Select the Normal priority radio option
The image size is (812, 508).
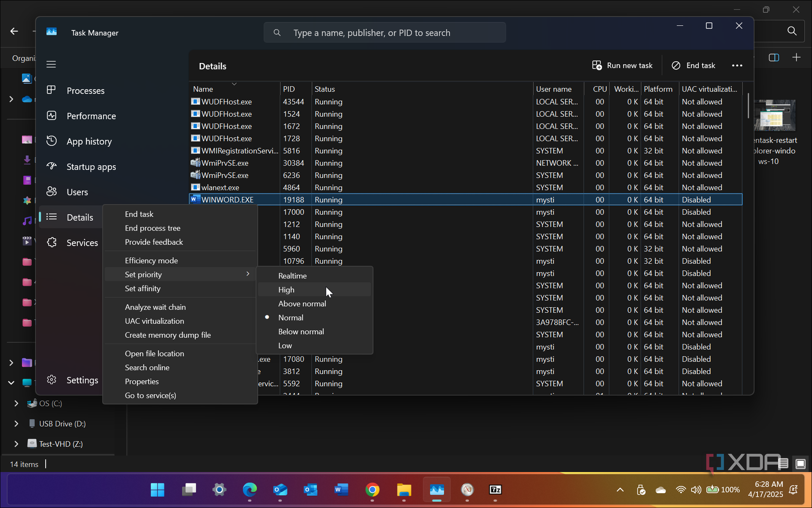click(x=314, y=317)
